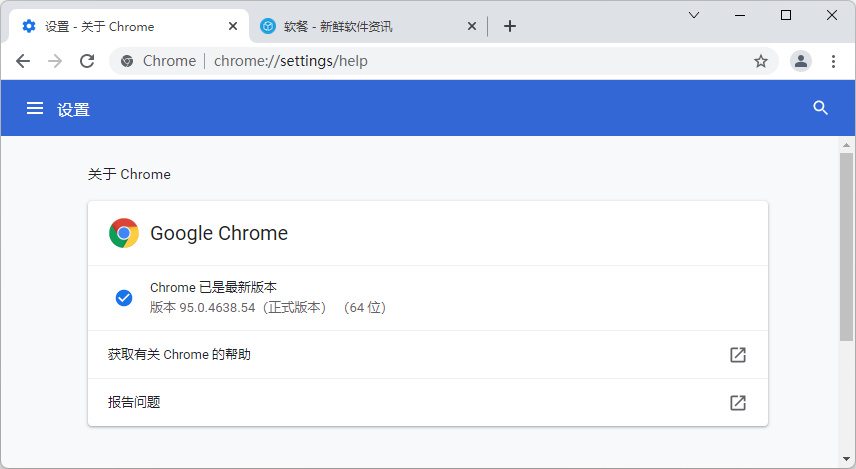
Task: Click the scrollbar down arrow
Action: pos(846,459)
